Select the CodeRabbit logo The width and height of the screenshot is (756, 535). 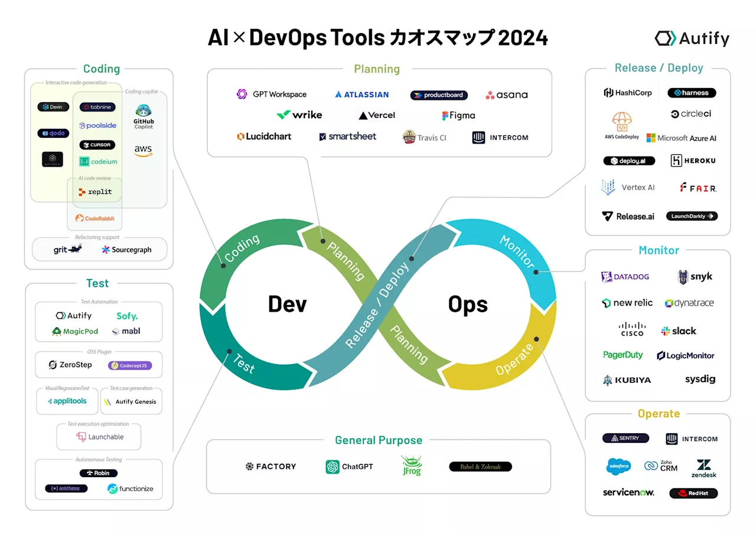[94, 218]
